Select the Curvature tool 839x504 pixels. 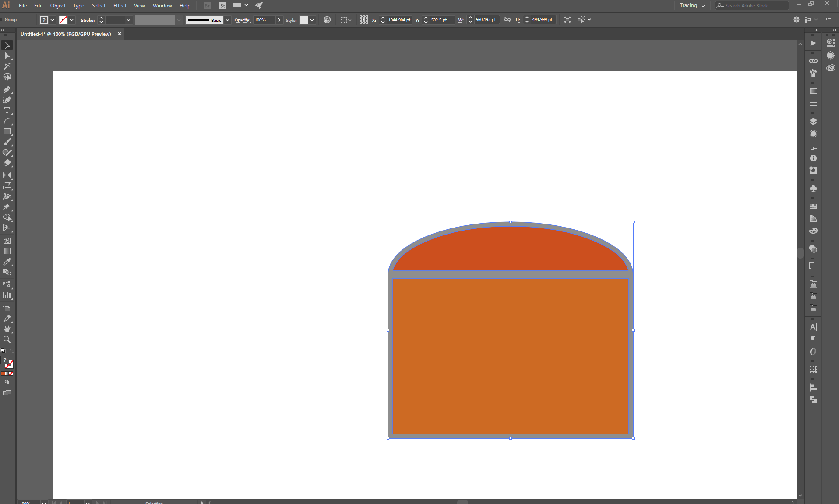[7, 100]
